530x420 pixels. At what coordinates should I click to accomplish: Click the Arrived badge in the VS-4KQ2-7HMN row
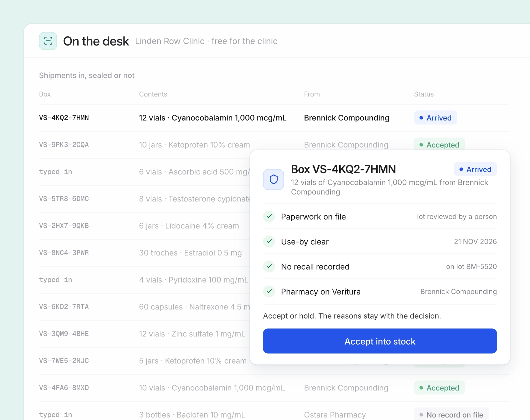tap(435, 118)
